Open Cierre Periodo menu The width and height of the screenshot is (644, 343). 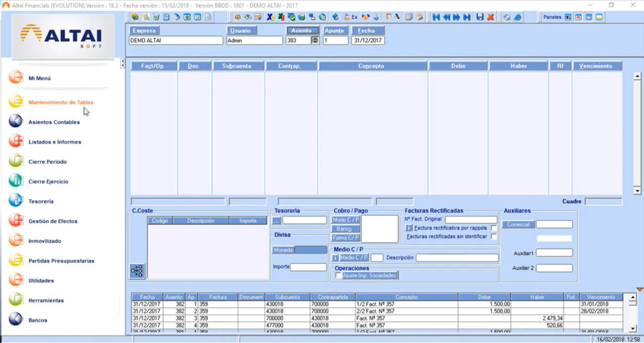click(x=47, y=162)
